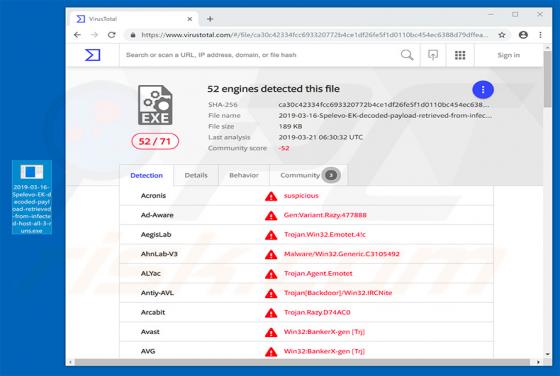Click the warning icon in the AegisLab row
This screenshot has height=376, width=560.
click(271, 235)
